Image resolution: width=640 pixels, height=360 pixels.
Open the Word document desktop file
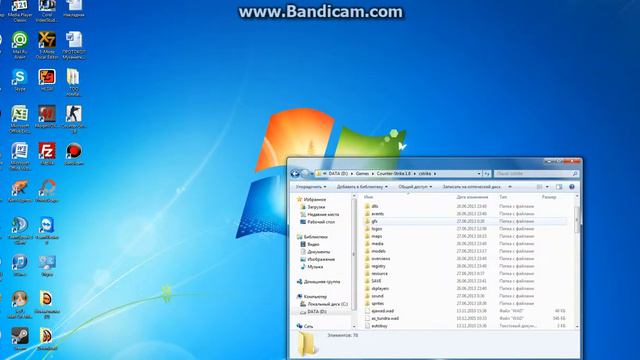[74, 45]
